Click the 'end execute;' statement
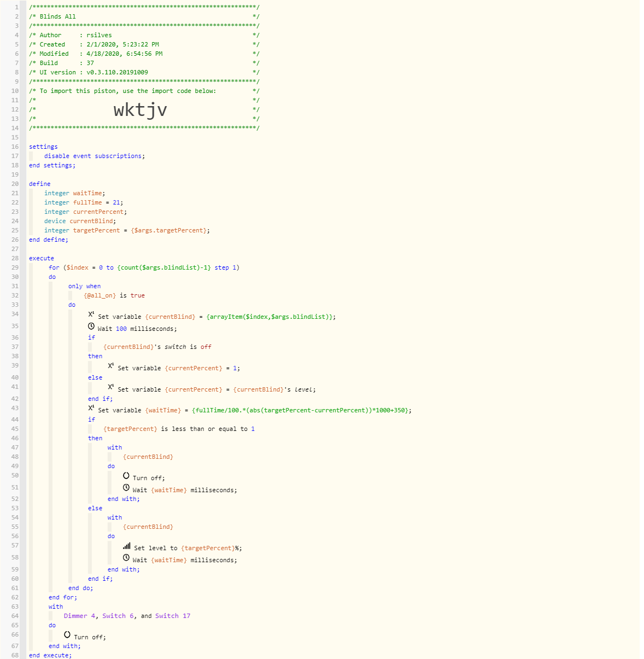The image size is (644, 659). tap(50, 655)
